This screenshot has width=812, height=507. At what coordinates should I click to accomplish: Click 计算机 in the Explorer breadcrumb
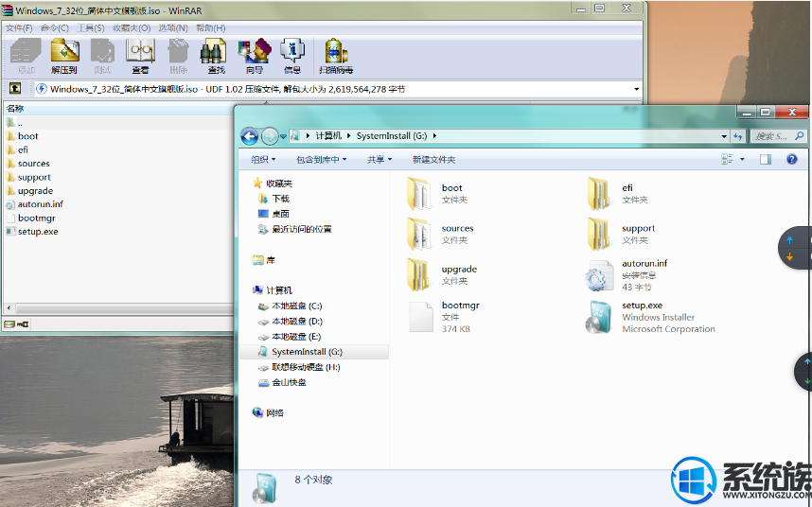pos(328,135)
